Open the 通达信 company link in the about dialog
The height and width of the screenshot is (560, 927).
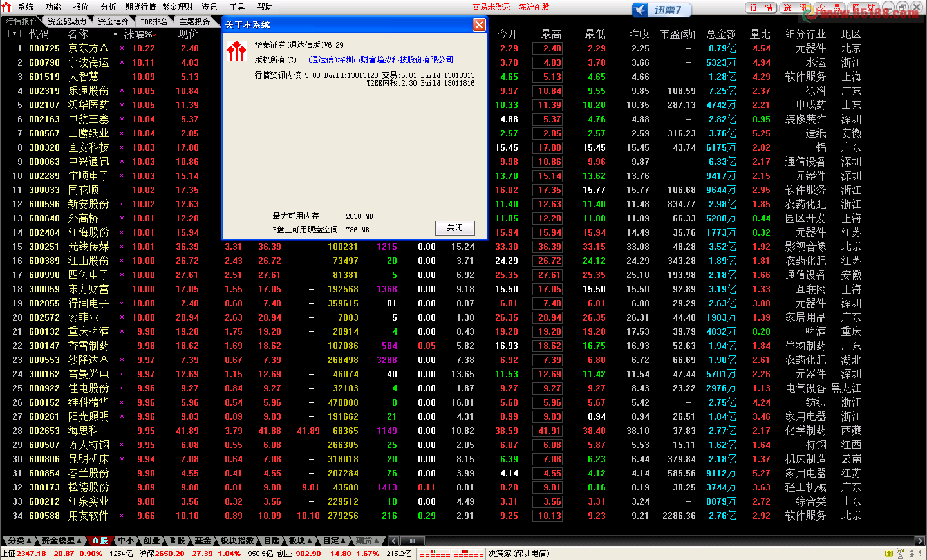[380, 59]
